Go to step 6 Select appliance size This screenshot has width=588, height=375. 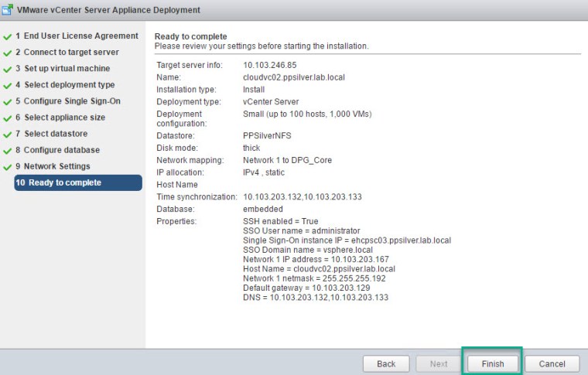60,118
